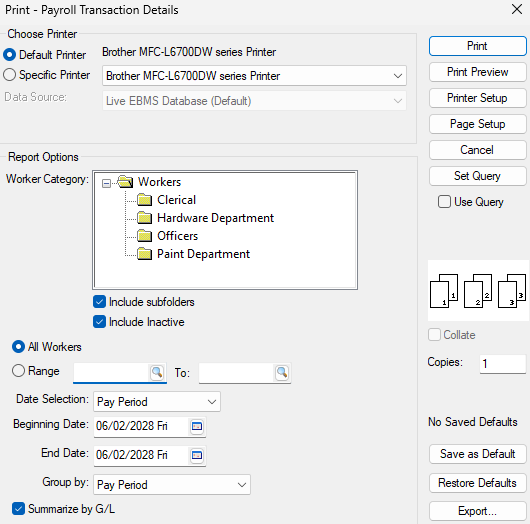This screenshot has width=530, height=524.
Task: Select the Clerical folder icon
Action: tap(145, 200)
